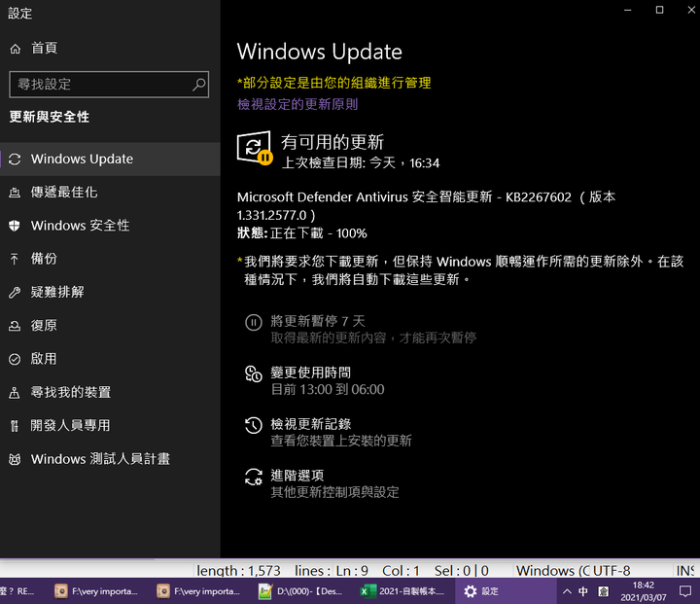The height and width of the screenshot is (604, 700).
Task: Click the 有可用的更新 heading text
Action: 332,142
